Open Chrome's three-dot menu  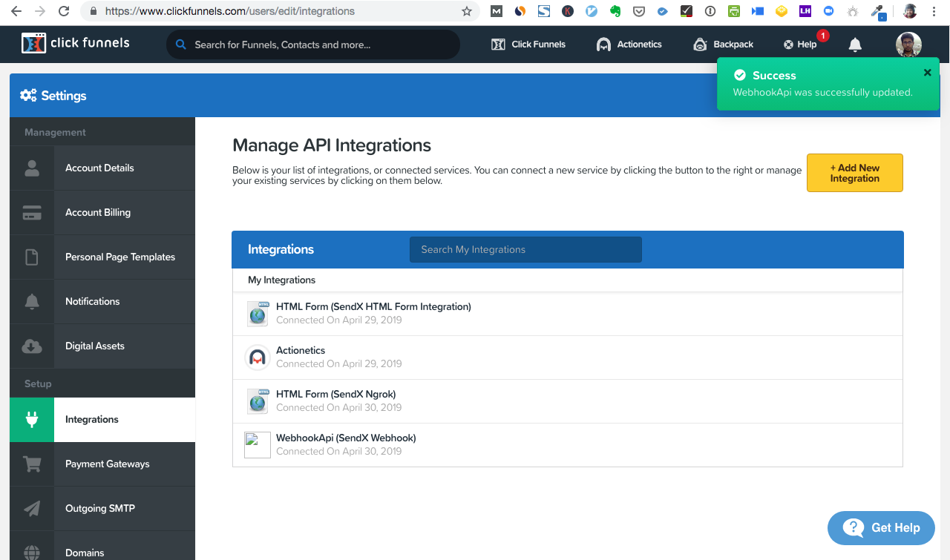click(934, 11)
